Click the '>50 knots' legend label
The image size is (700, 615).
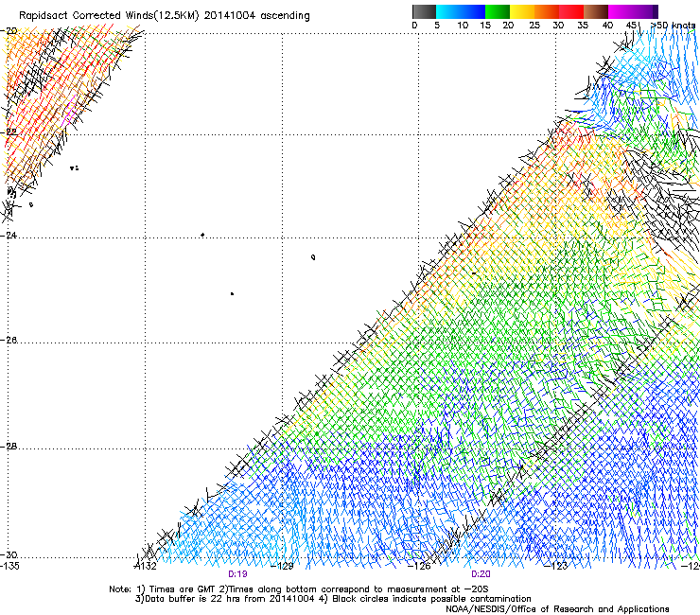click(674, 25)
